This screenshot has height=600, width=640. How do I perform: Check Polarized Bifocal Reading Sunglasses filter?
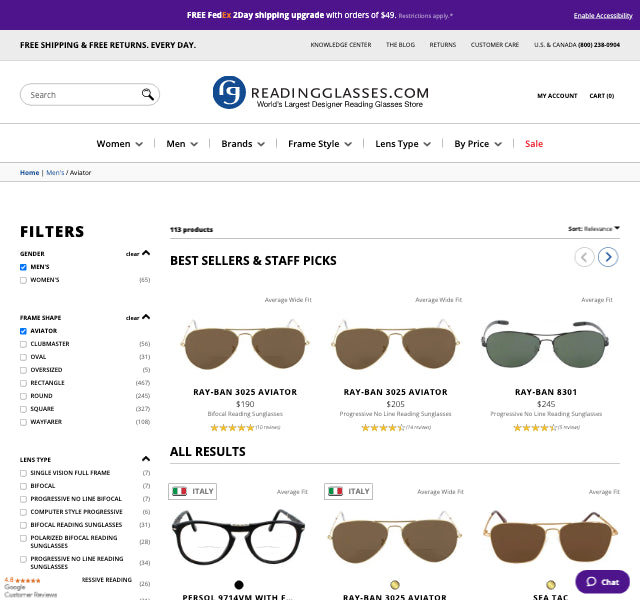click(x=23, y=538)
